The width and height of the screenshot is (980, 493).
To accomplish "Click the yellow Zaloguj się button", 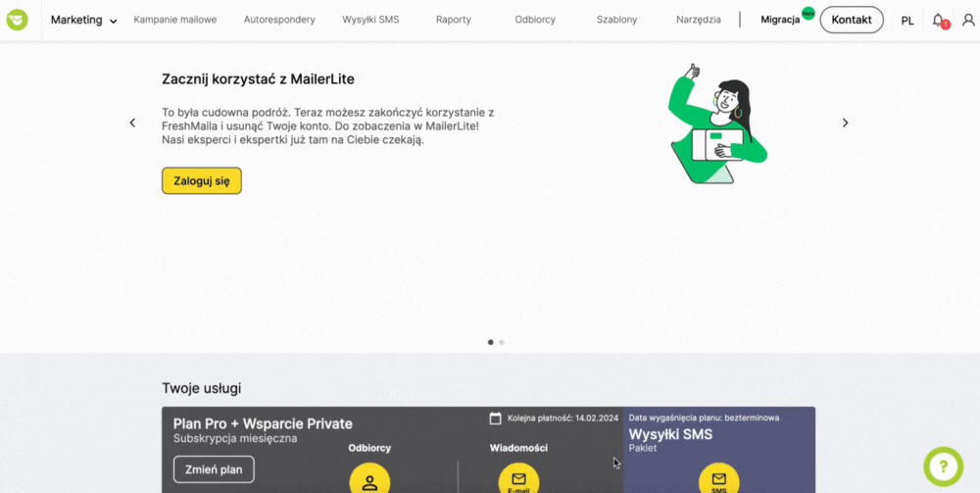I will click(202, 180).
